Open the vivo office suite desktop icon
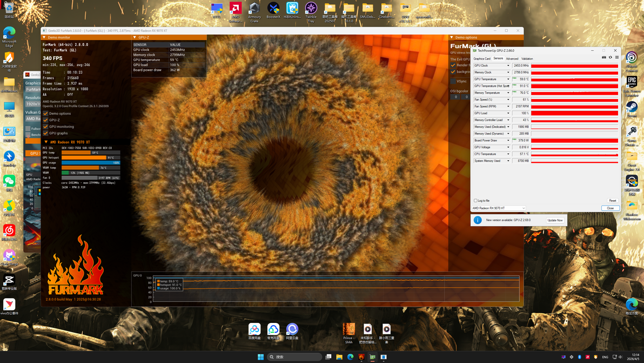644x363 pixels. (9, 307)
